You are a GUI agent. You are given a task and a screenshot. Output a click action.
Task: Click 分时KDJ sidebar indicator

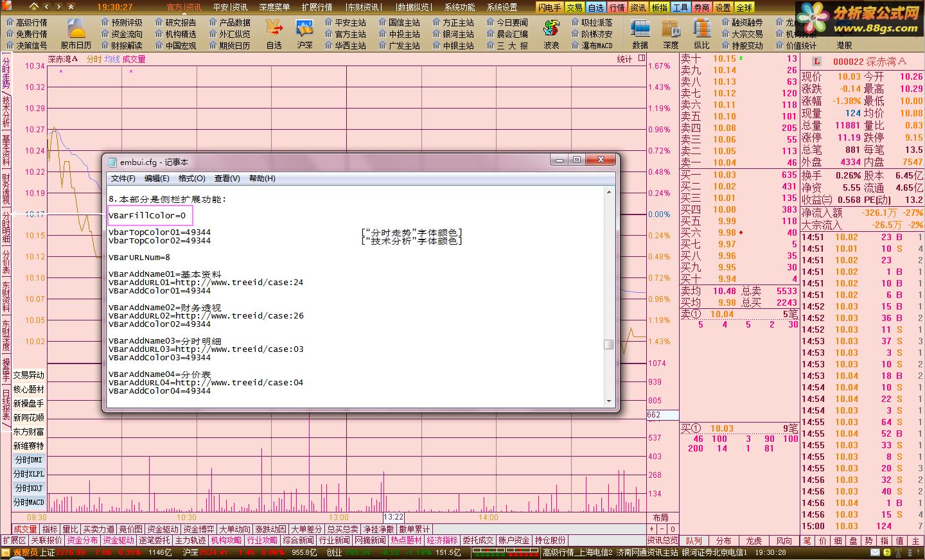(x=29, y=488)
